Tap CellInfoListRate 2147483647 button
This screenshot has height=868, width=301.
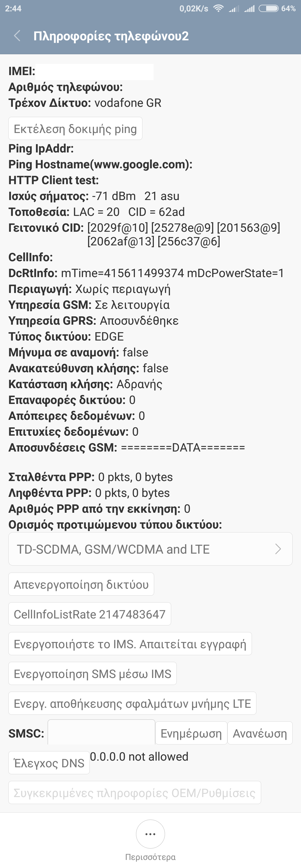90,614
